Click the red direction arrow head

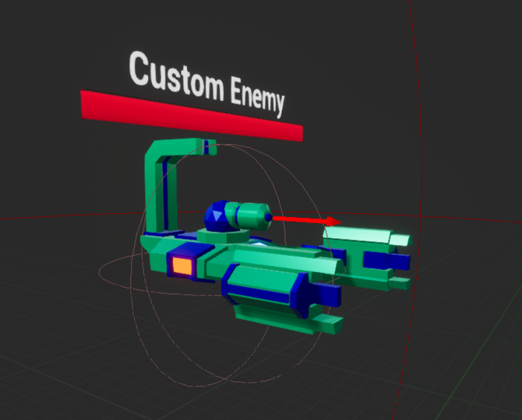point(333,221)
